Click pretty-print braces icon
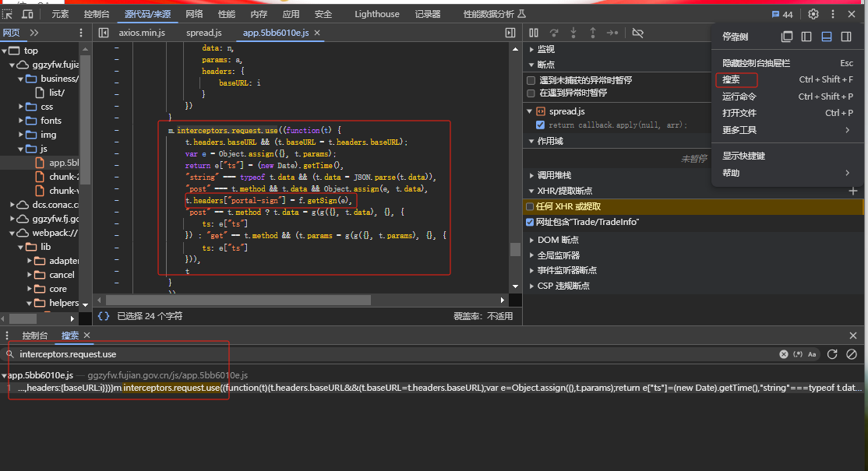 pyautogui.click(x=104, y=316)
